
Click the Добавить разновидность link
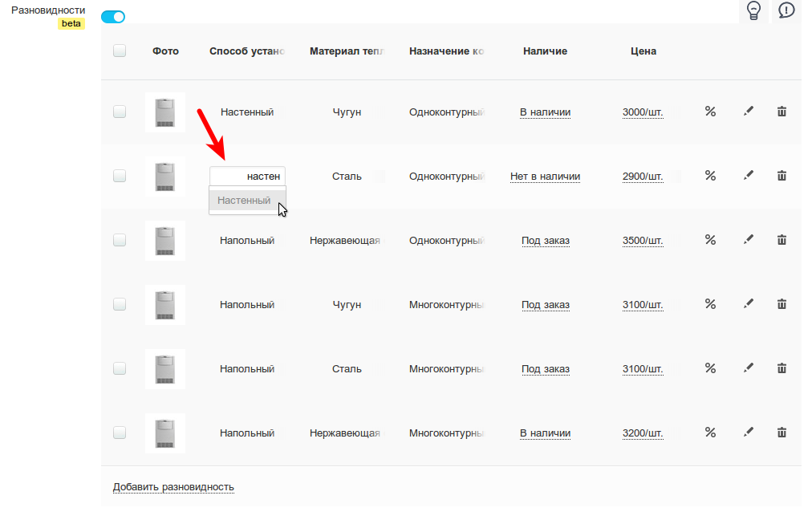[173, 487]
